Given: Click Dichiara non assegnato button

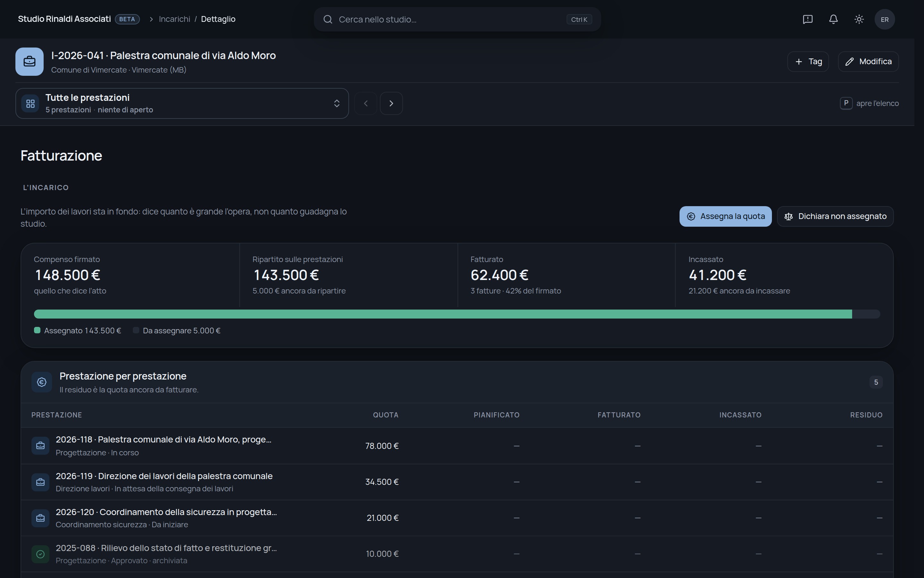Looking at the screenshot, I should tap(835, 216).
